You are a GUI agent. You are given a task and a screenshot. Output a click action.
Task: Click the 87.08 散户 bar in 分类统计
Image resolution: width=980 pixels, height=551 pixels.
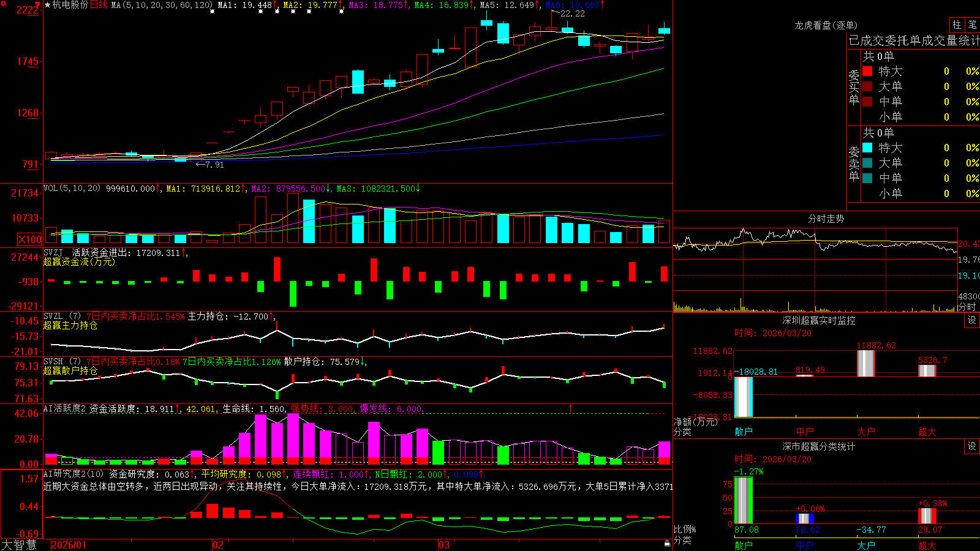point(744,500)
